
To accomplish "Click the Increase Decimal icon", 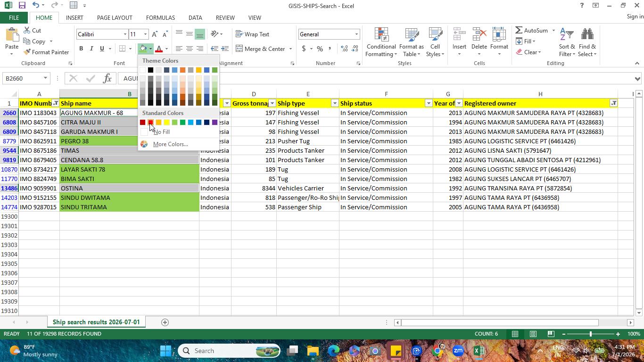I will tap(344, 49).
